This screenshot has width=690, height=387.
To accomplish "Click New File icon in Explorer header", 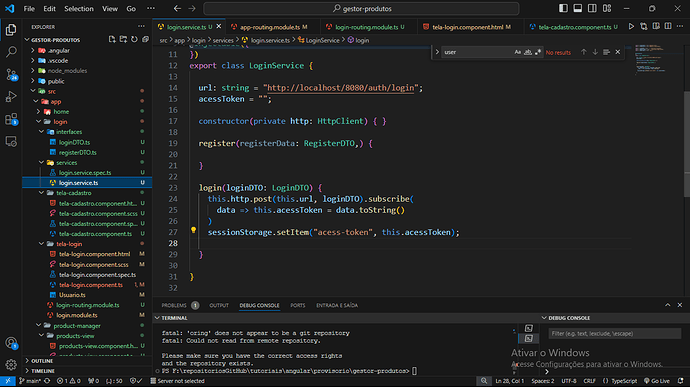I will pos(112,40).
